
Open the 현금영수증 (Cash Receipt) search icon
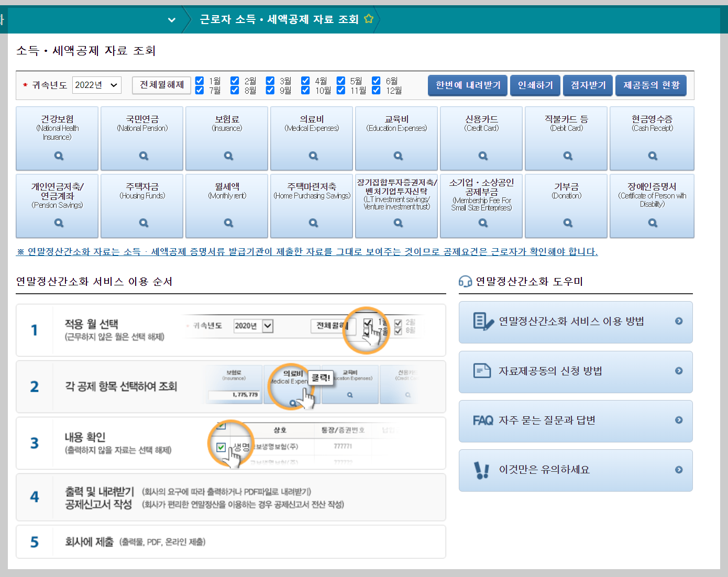click(652, 156)
